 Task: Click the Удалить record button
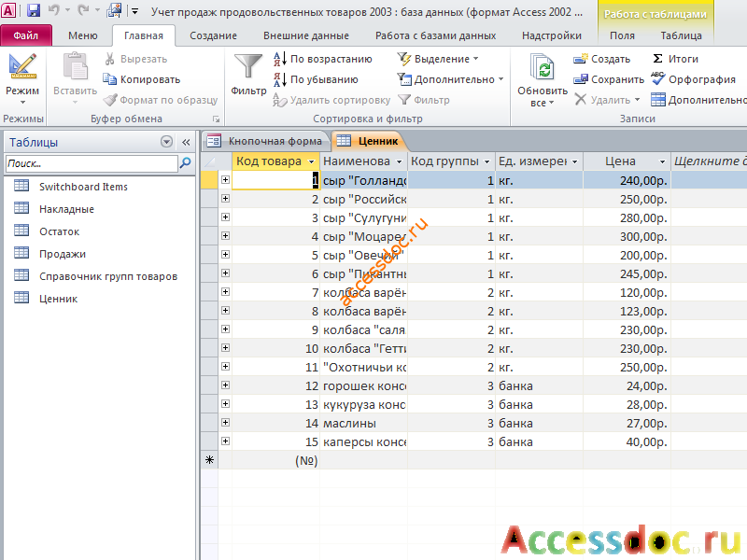tap(606, 100)
